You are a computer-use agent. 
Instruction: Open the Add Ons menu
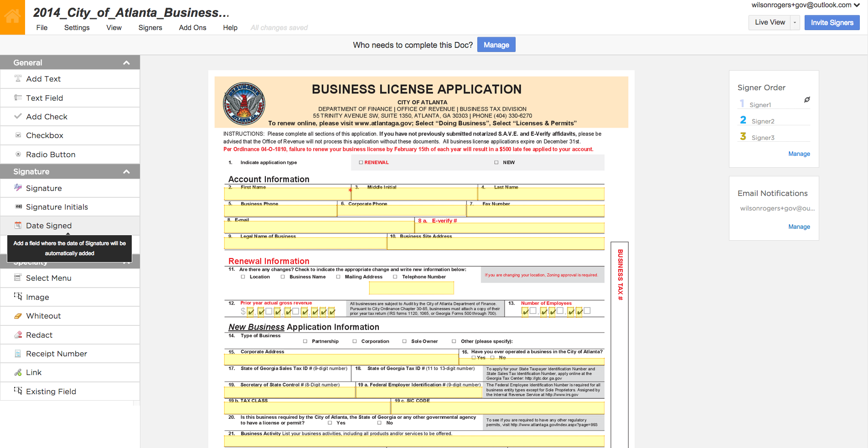pyautogui.click(x=192, y=28)
